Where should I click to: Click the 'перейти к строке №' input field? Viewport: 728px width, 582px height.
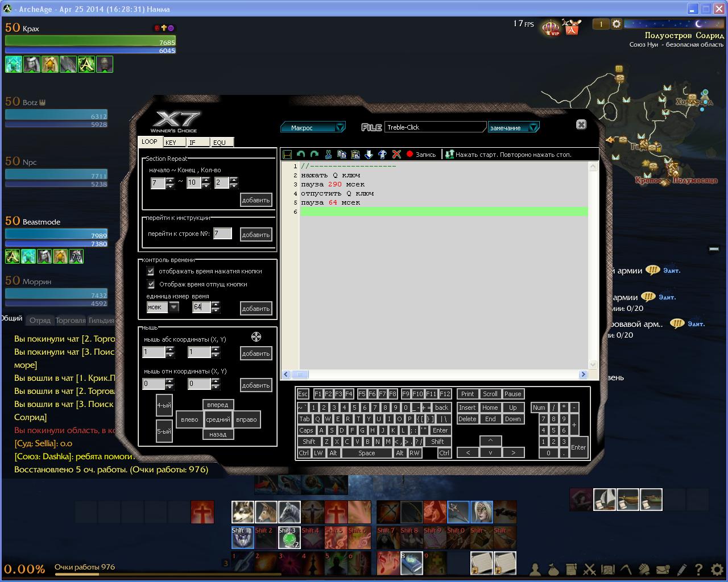pyautogui.click(x=222, y=234)
